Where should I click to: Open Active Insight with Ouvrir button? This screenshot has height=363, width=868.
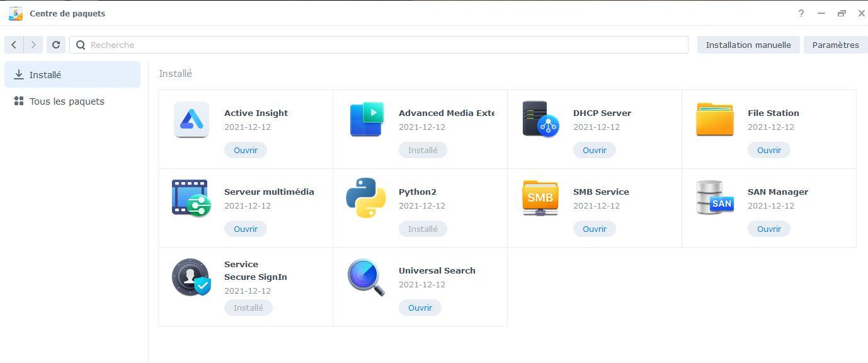click(x=246, y=150)
